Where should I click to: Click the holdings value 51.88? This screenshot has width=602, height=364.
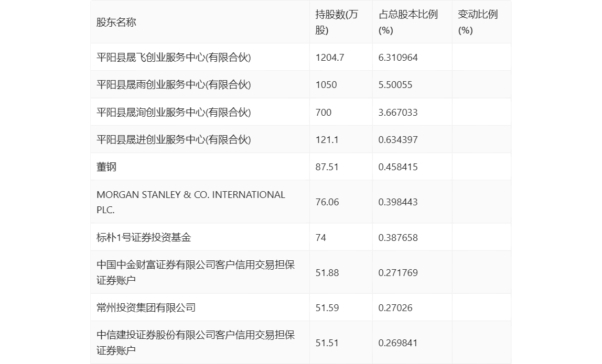(327, 273)
